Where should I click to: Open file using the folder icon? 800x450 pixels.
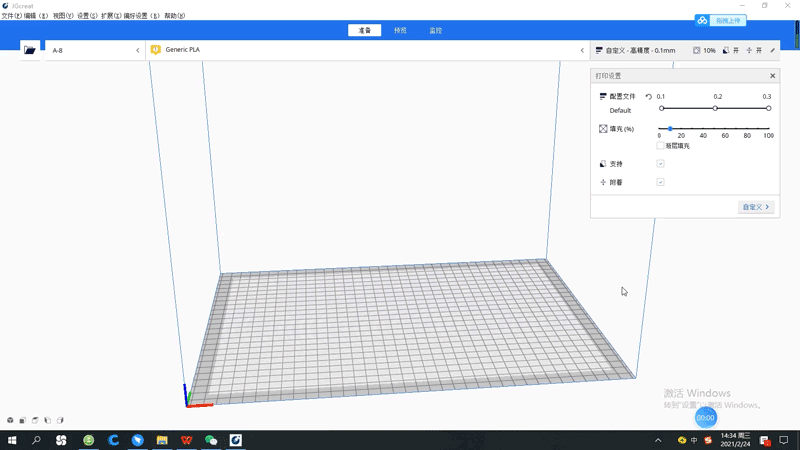click(30, 50)
